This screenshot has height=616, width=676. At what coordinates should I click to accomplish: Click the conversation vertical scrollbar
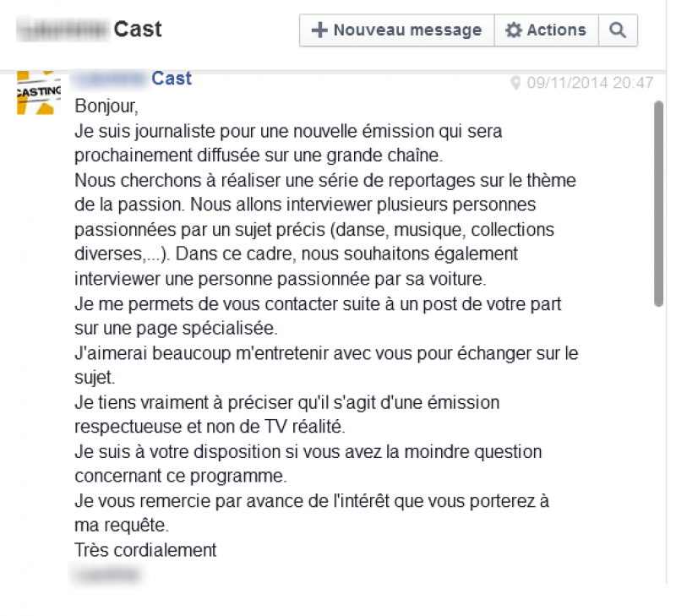[x=658, y=204]
